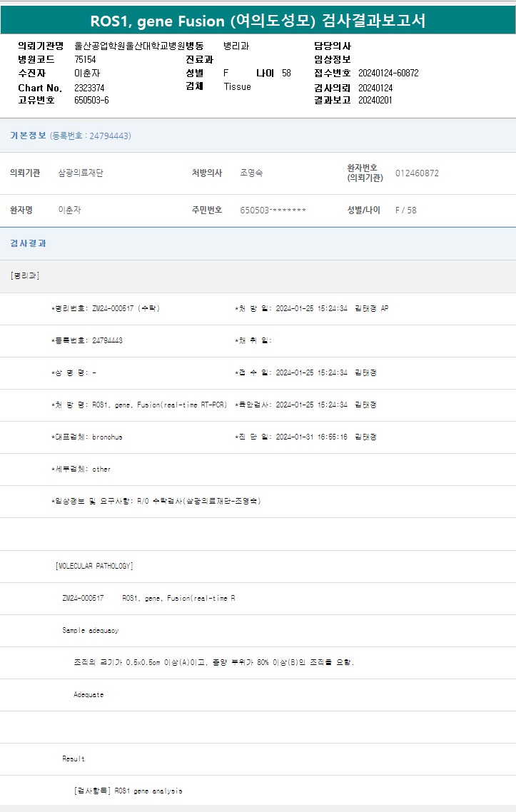The image size is (516, 812).
Task: Click the 처방의사 name 조영숙
Action: (x=251, y=173)
